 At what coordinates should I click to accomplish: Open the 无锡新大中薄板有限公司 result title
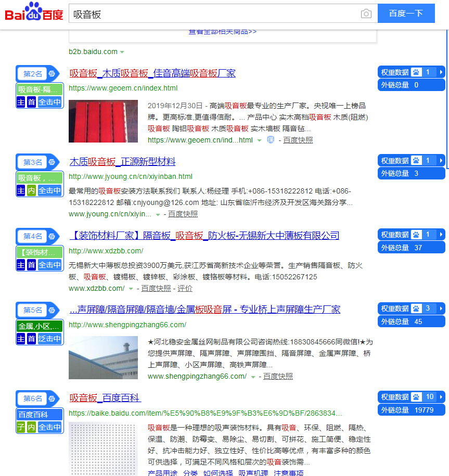tap(204, 236)
